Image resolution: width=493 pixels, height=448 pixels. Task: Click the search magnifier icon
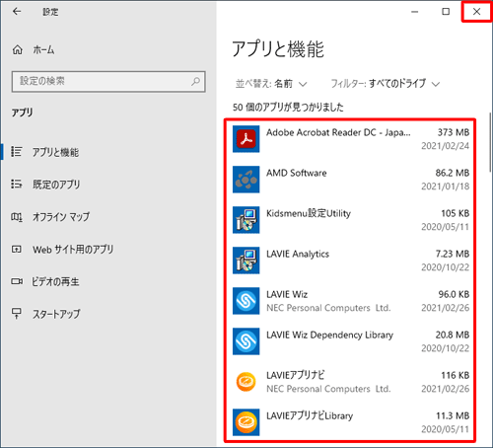pos(195,81)
